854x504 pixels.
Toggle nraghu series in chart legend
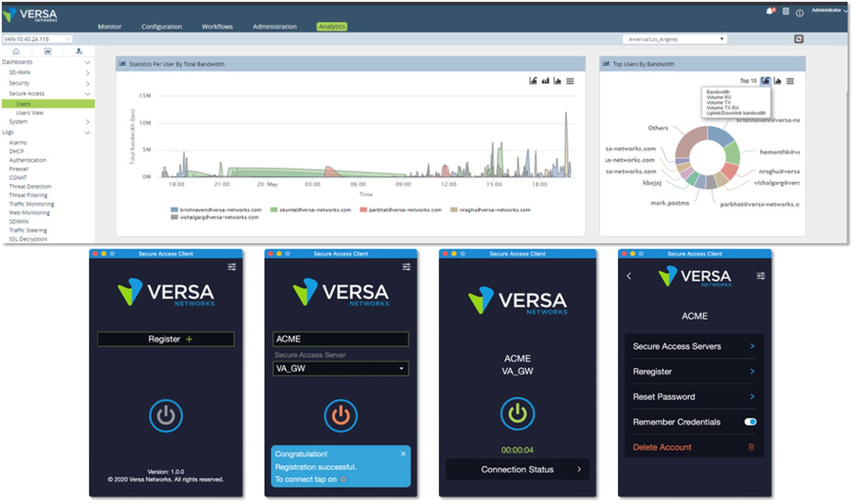pos(491,210)
